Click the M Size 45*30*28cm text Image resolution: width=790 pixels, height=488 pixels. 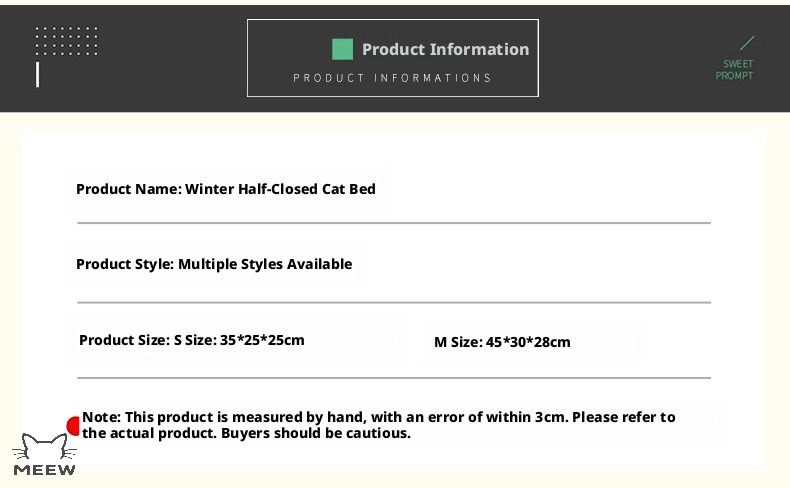tap(502, 342)
